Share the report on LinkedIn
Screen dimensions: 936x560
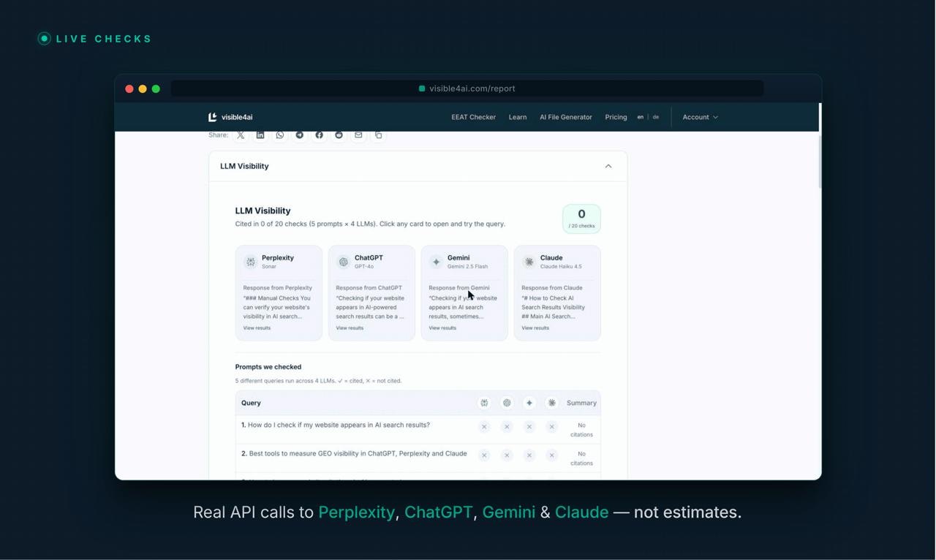point(260,135)
